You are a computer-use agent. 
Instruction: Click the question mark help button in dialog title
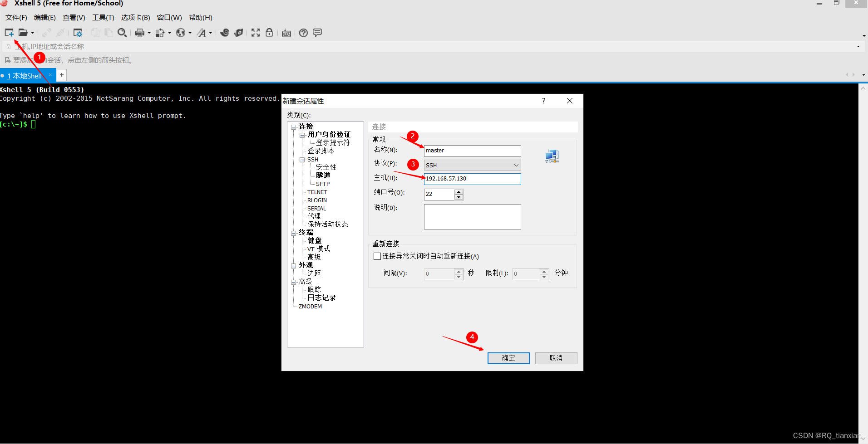click(544, 101)
